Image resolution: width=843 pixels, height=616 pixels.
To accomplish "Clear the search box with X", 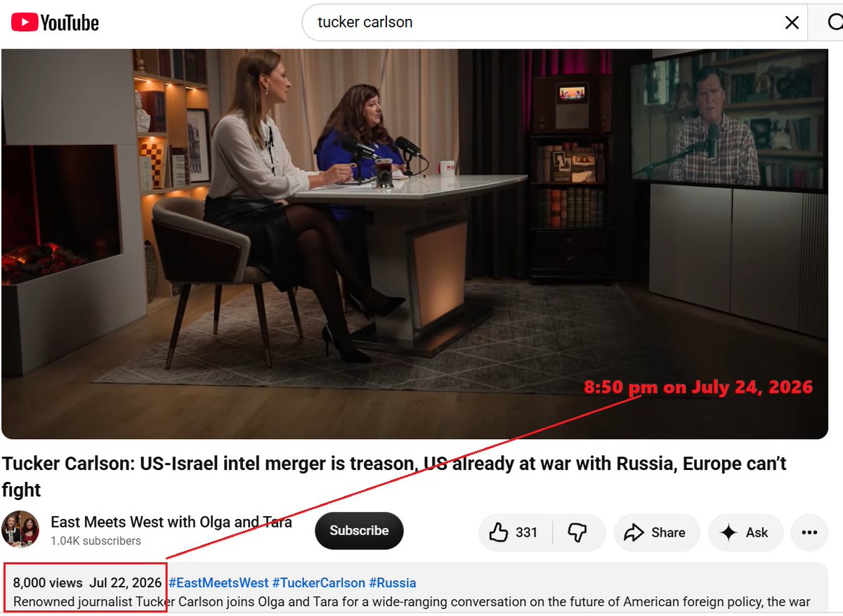I will pos(792,22).
